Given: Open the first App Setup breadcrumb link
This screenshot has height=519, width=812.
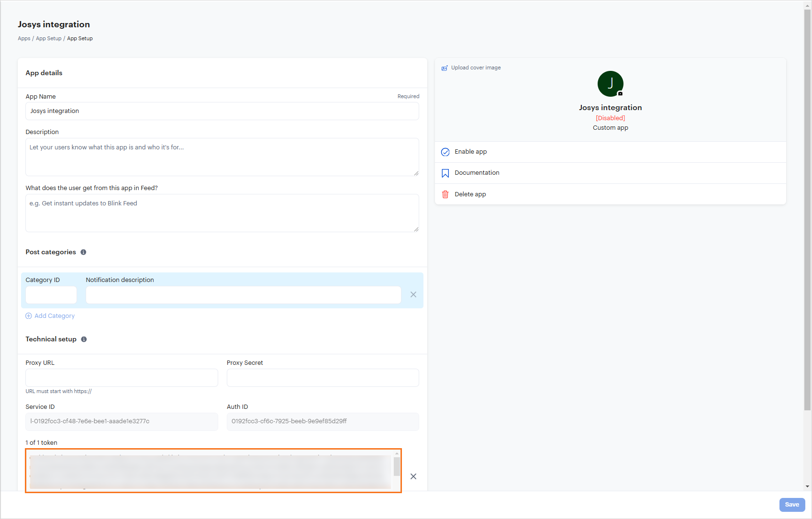Looking at the screenshot, I should (x=49, y=38).
